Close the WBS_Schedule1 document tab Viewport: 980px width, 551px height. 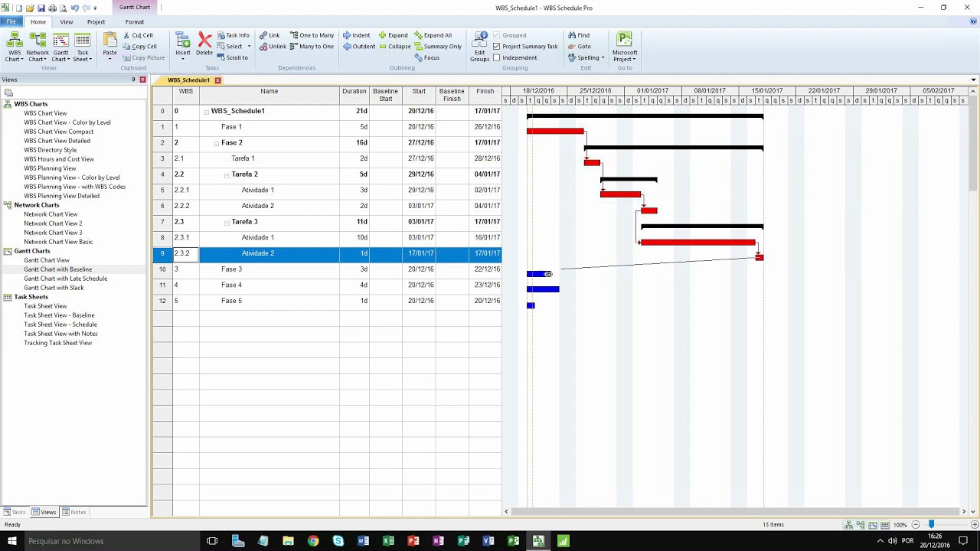click(x=217, y=80)
